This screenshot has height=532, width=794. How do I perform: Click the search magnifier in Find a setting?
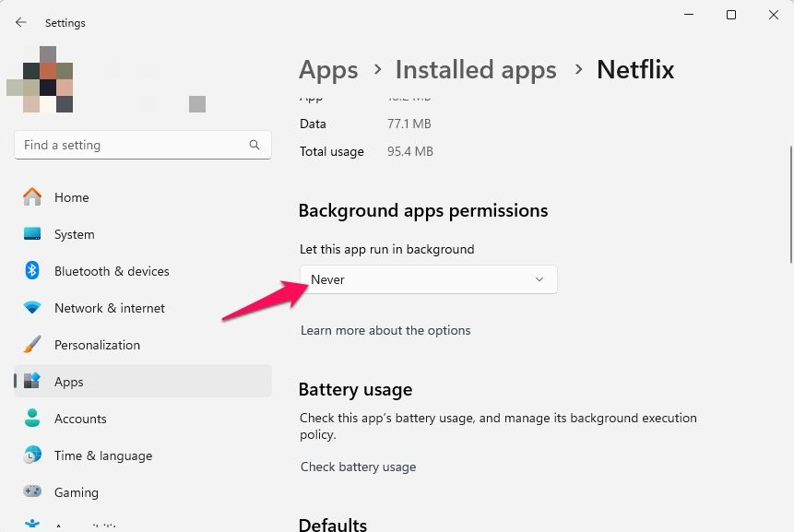pyautogui.click(x=254, y=145)
